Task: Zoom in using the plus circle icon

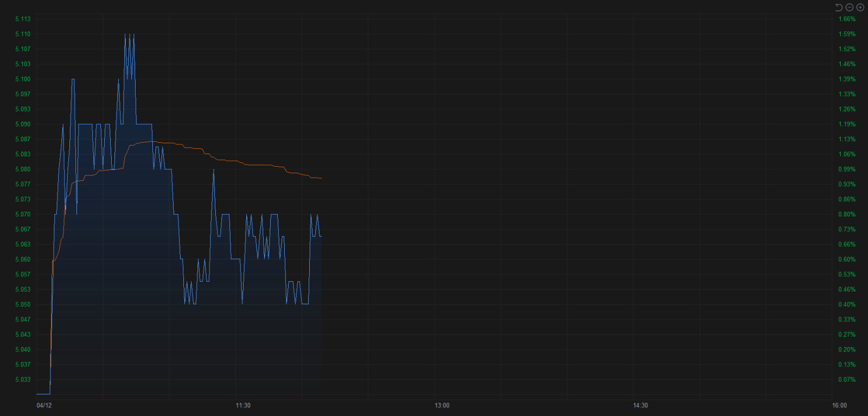Action: [x=860, y=7]
